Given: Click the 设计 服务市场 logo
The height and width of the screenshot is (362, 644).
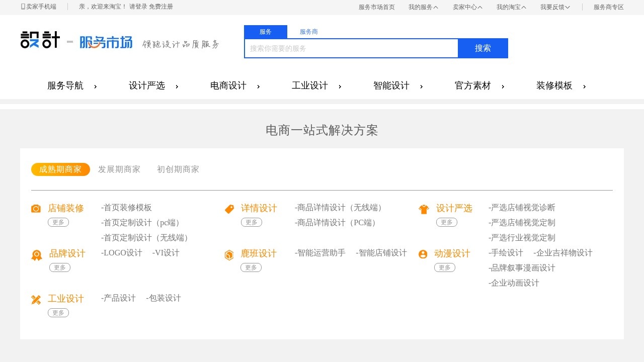Looking at the screenshot, I should [x=76, y=40].
